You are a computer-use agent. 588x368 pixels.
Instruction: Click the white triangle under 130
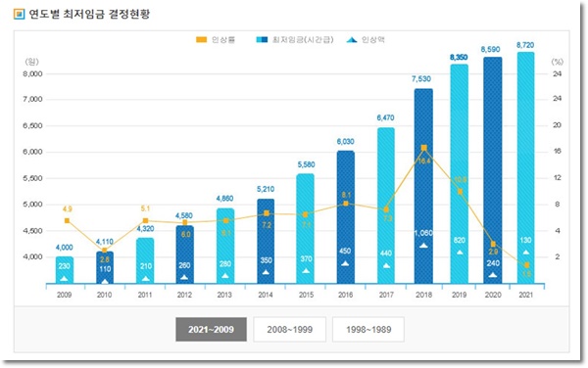coord(525,253)
